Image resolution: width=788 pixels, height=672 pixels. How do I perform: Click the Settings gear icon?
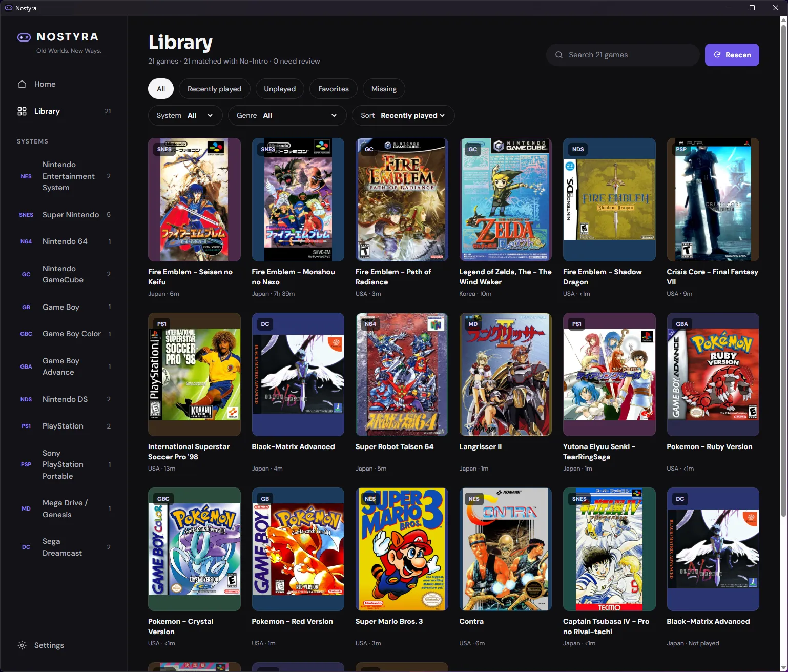pos(22,645)
